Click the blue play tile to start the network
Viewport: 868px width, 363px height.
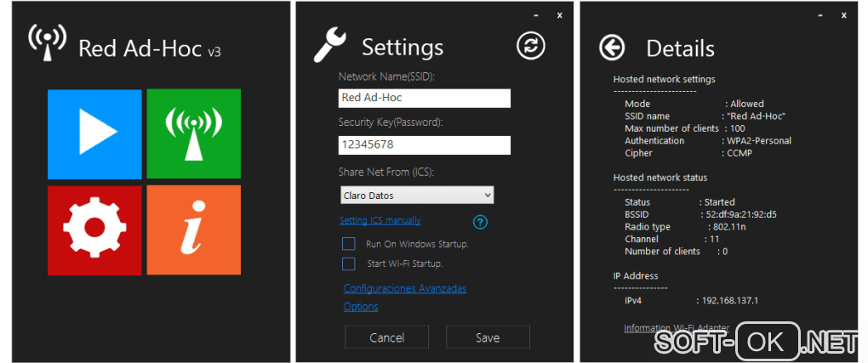tap(94, 134)
